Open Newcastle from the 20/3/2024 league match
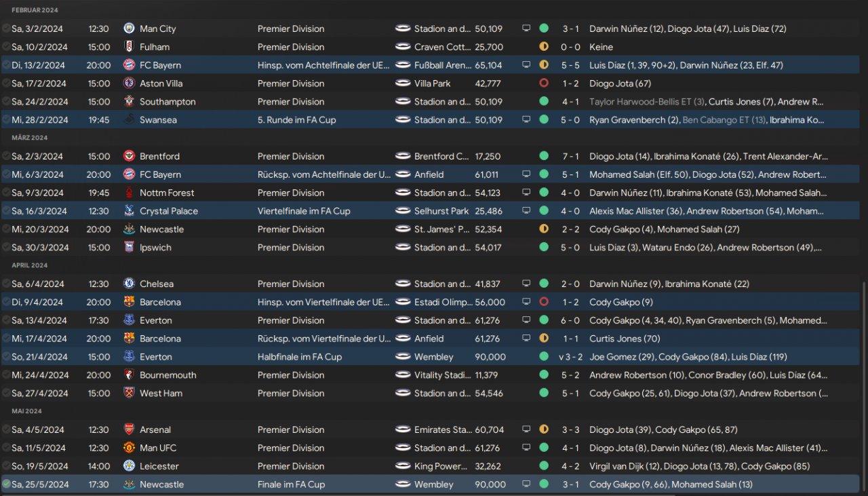868x496 pixels. [161, 229]
